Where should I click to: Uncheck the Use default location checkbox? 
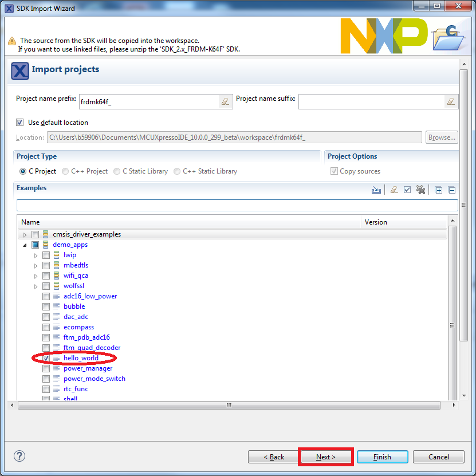point(20,123)
